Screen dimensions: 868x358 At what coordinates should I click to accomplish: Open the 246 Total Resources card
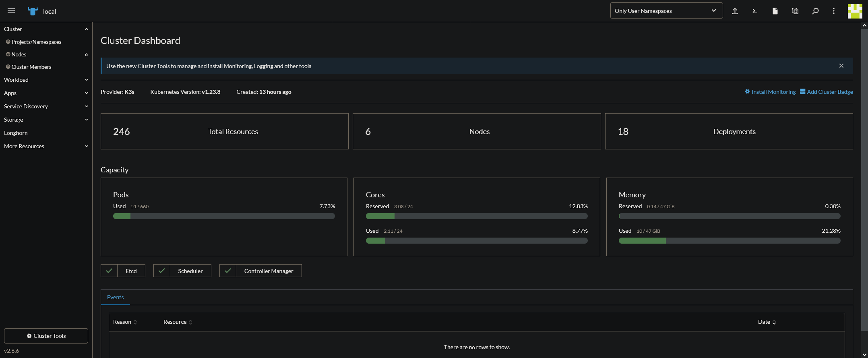click(x=224, y=131)
